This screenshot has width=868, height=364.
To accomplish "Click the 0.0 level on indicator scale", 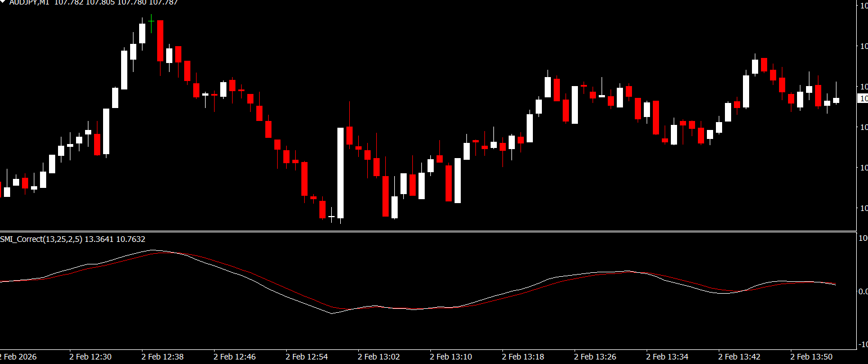I will [862, 291].
